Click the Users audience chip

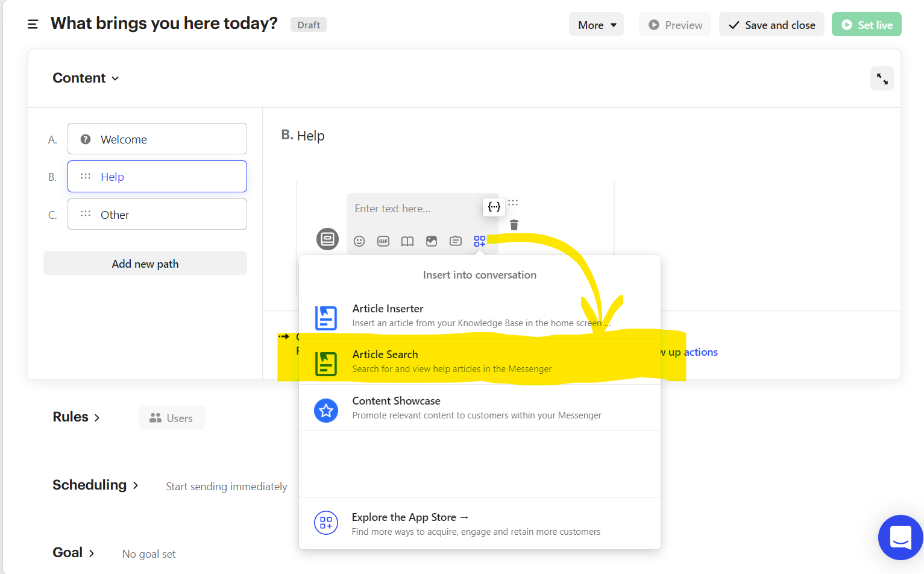click(x=172, y=418)
